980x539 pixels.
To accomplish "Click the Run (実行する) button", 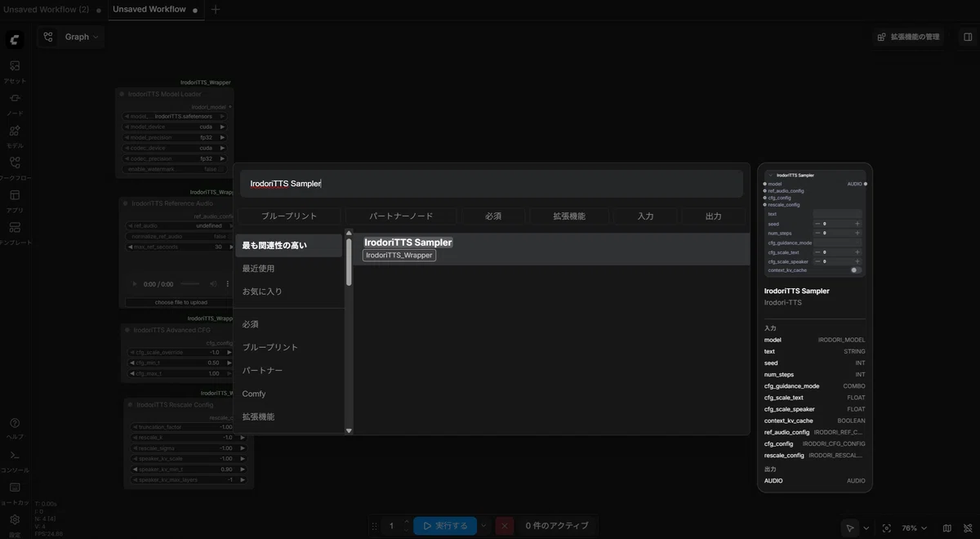I will [x=445, y=526].
